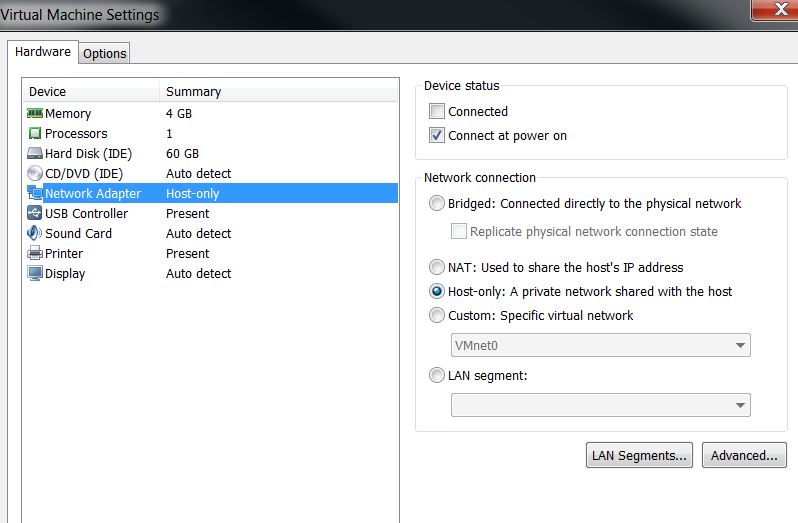
Task: Expand the LAN segment dropdown
Action: (600, 405)
